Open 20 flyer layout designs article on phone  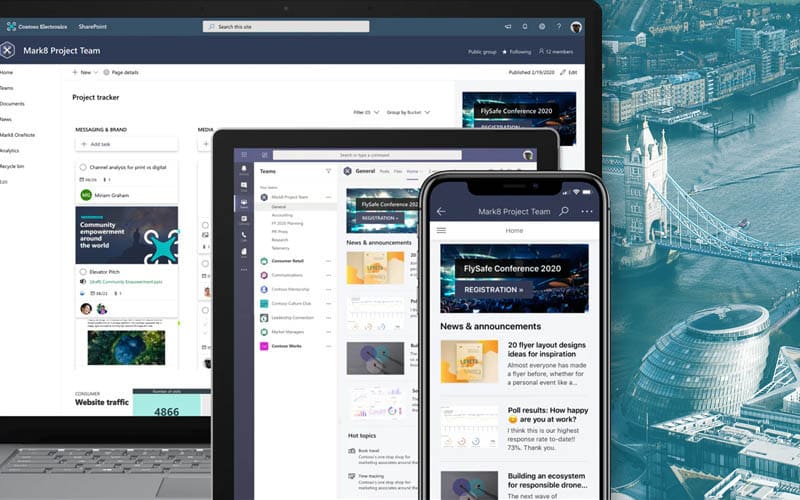pos(514,363)
